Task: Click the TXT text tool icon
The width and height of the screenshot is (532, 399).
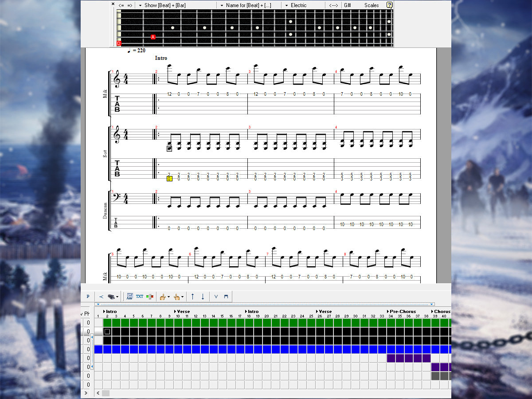Action: pyautogui.click(x=140, y=297)
